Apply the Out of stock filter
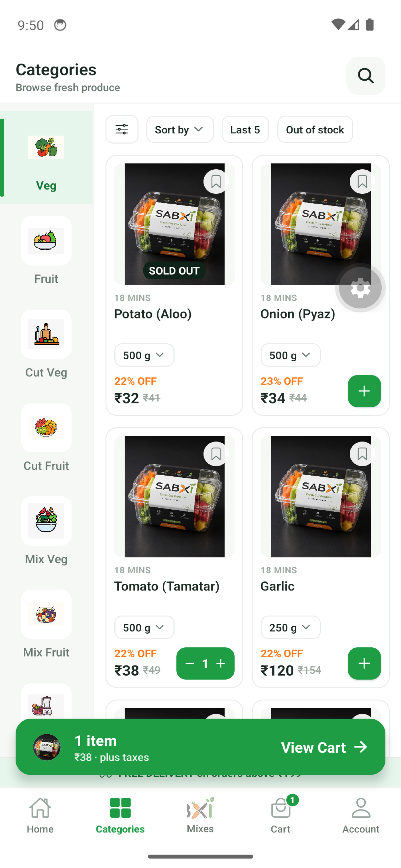Viewport: 401px width, 868px height. (315, 129)
